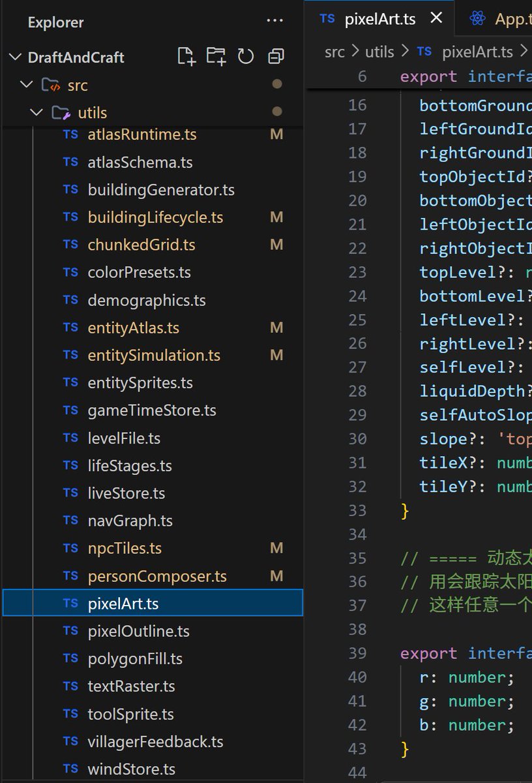Image resolution: width=532 pixels, height=783 pixels.
Task: Click the pixelArt.ts breadcrumb segment
Action: [477, 52]
